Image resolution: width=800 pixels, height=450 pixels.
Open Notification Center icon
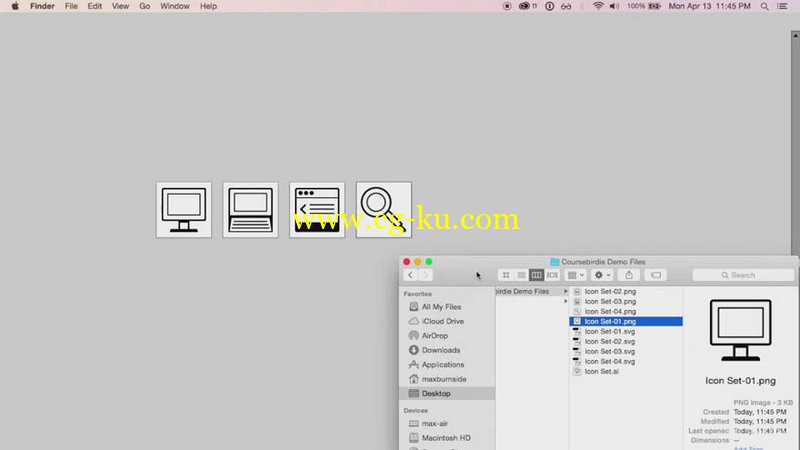point(782,6)
